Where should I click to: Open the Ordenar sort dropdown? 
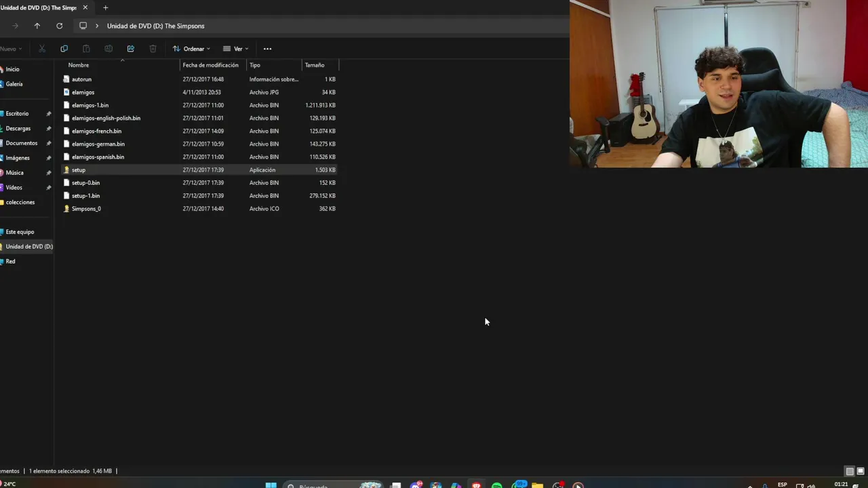191,49
